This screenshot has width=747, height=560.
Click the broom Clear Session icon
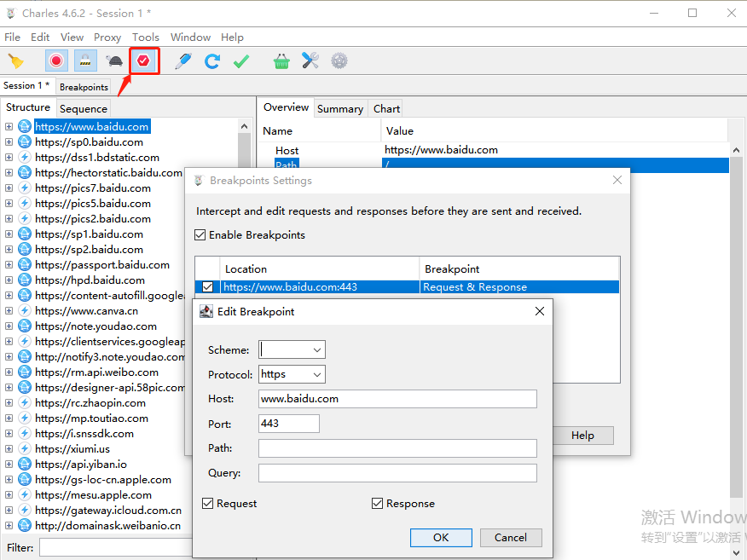click(x=16, y=61)
